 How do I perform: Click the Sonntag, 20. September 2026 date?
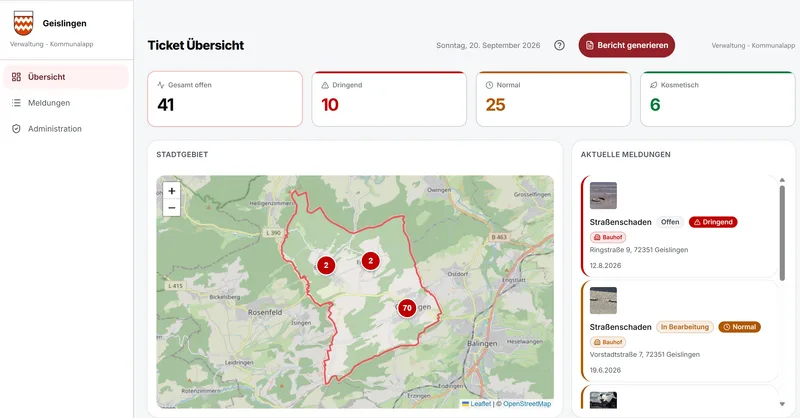pos(488,45)
